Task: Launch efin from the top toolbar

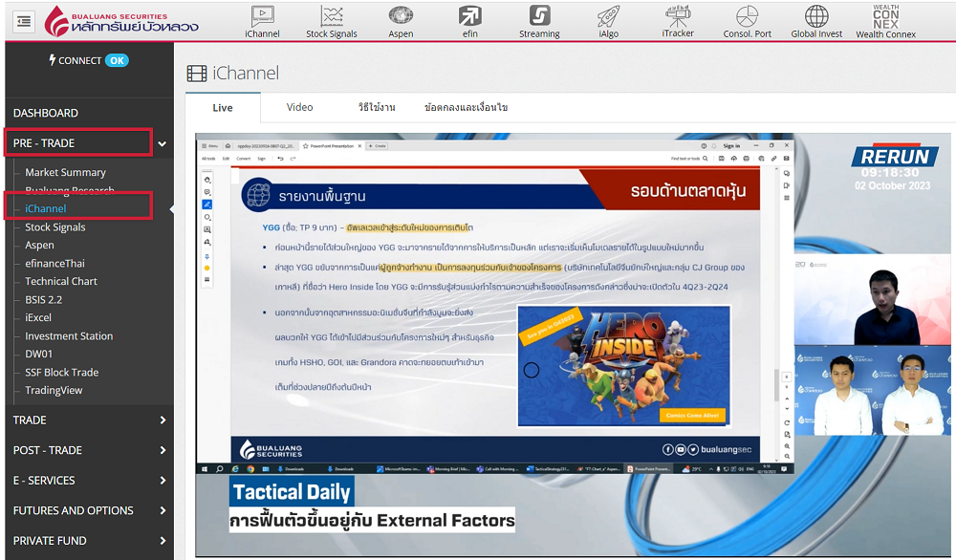Action: tap(470, 22)
